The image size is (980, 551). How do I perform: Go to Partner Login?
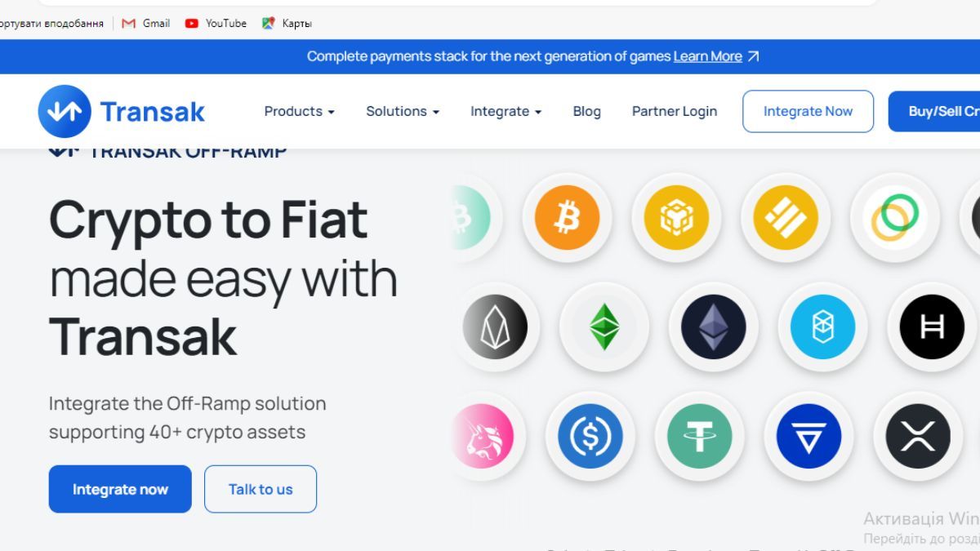tap(675, 111)
